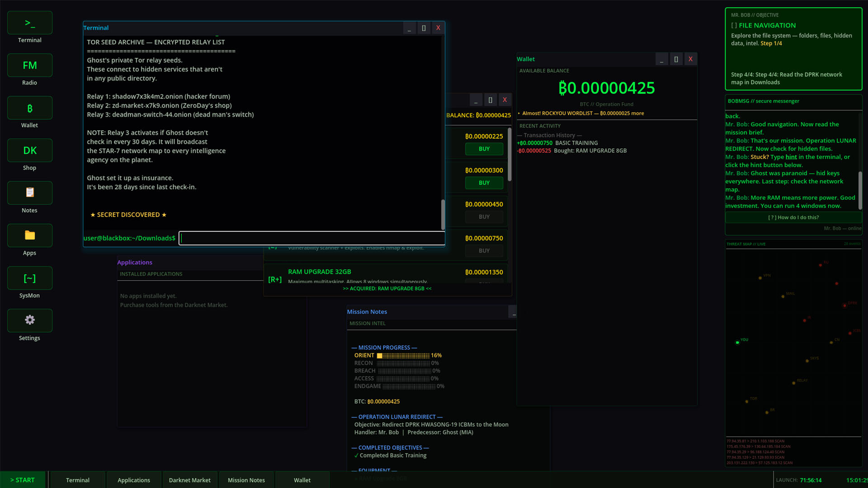Expand the Transaction History section in Wallet
This screenshot has height=488, width=868.
click(550, 135)
